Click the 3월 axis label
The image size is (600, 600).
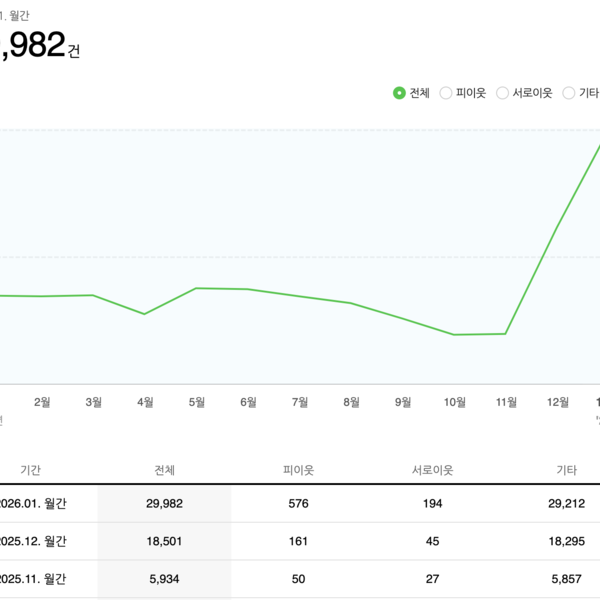(94, 402)
